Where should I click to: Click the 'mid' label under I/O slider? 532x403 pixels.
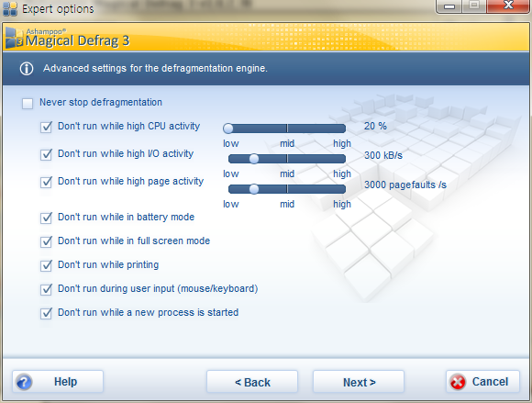(x=287, y=174)
